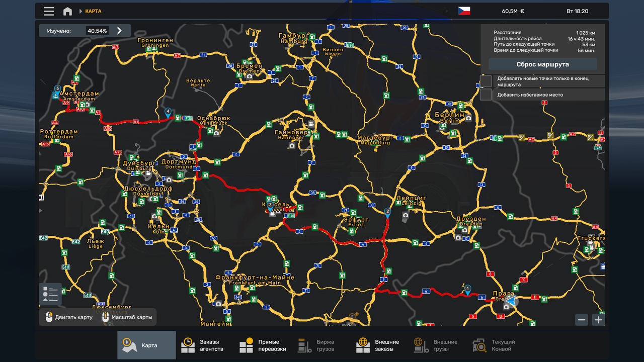Screen dimensions: 644x362
Task: Enable the add avoided place checkbox
Action: pyautogui.click(x=486, y=95)
